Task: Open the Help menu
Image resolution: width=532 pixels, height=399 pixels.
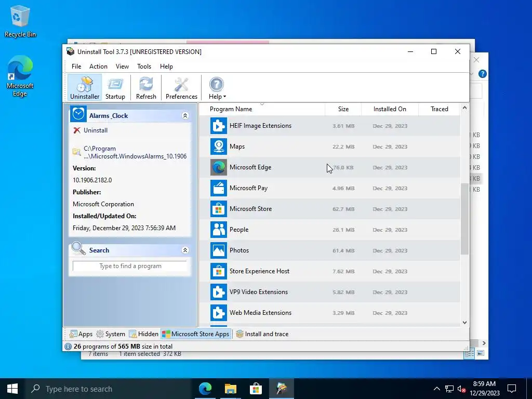Action: click(166, 66)
